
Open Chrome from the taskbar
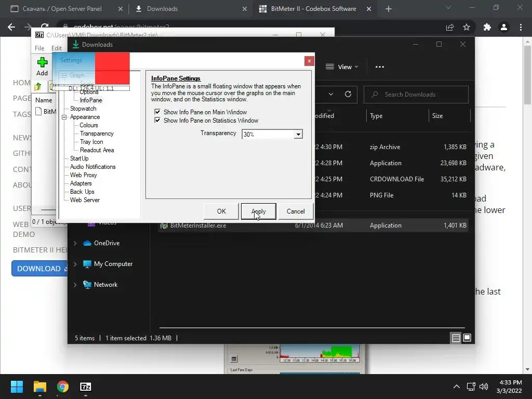coord(63,387)
